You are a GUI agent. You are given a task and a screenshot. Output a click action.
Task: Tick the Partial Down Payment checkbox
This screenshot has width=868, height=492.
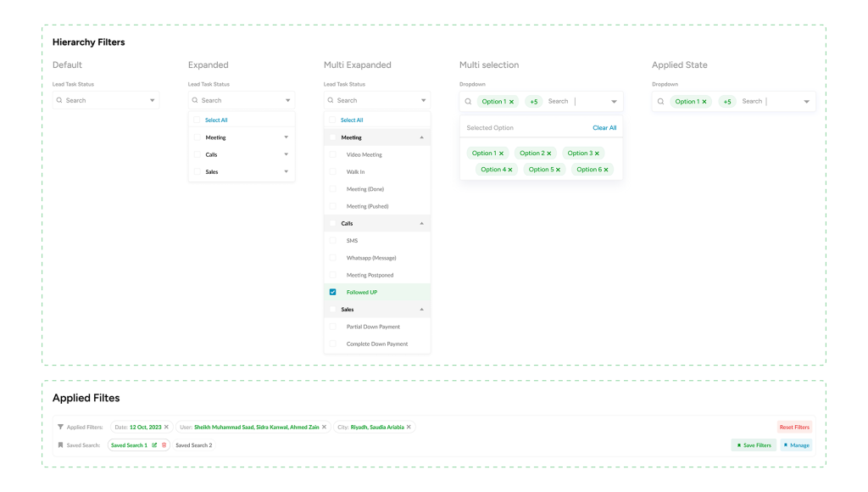pyautogui.click(x=332, y=327)
